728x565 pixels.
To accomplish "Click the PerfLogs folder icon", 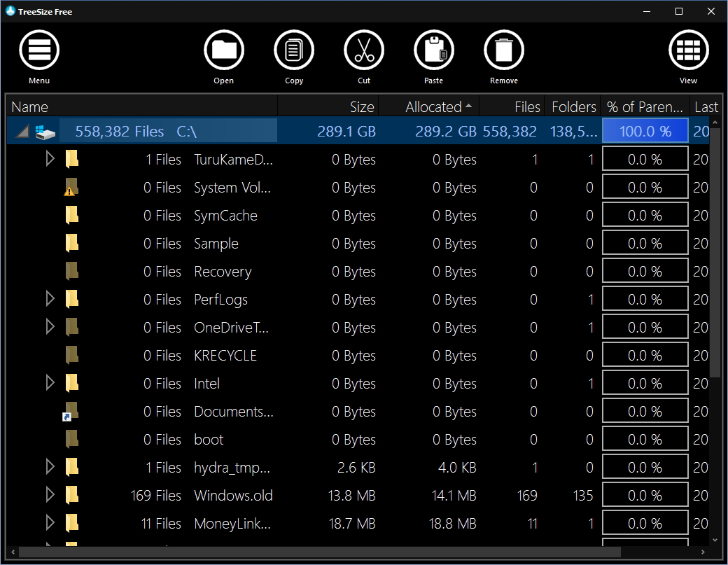I will [x=71, y=300].
